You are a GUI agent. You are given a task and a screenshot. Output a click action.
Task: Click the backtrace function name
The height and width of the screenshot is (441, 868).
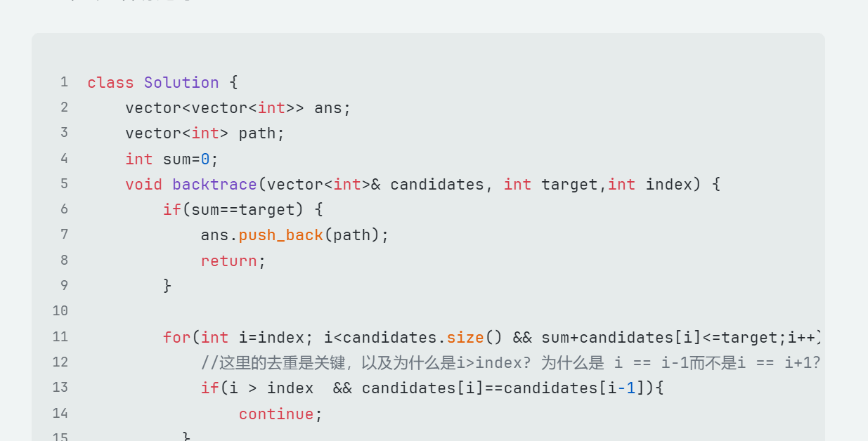pos(214,185)
